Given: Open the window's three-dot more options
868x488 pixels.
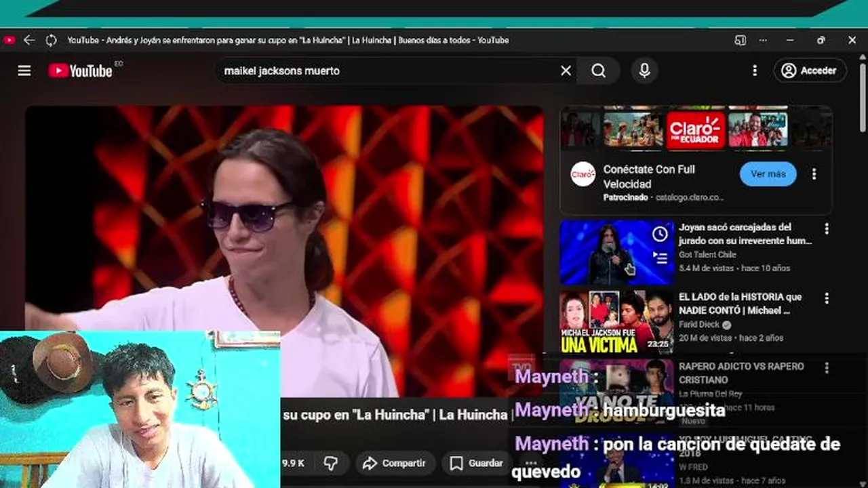Looking at the screenshot, I should pyautogui.click(x=763, y=40).
